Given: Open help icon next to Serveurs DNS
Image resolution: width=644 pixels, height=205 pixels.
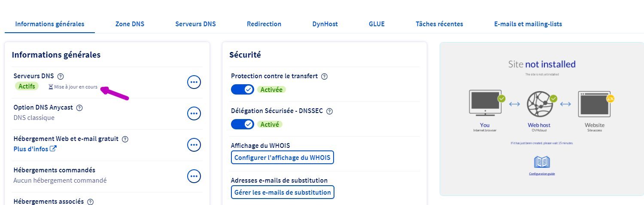Looking at the screenshot, I should pyautogui.click(x=61, y=76).
